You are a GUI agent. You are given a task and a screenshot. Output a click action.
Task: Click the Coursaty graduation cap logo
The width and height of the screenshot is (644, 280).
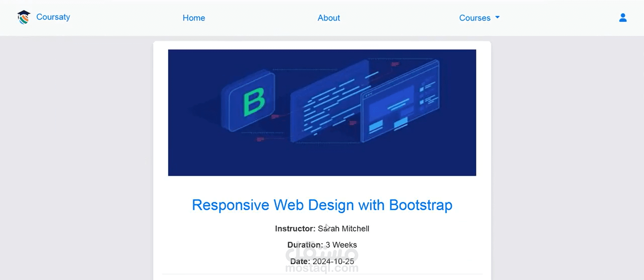click(24, 17)
